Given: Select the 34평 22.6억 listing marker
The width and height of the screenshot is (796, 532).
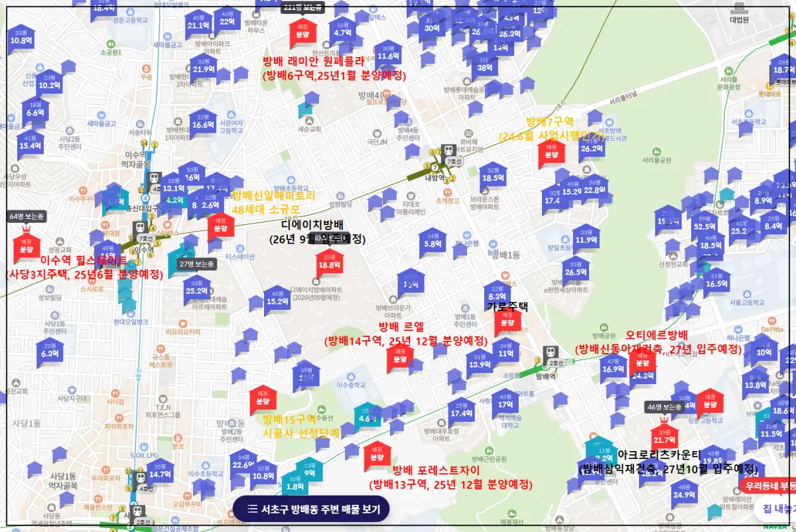Looking at the screenshot, I should pyautogui.click(x=243, y=465).
